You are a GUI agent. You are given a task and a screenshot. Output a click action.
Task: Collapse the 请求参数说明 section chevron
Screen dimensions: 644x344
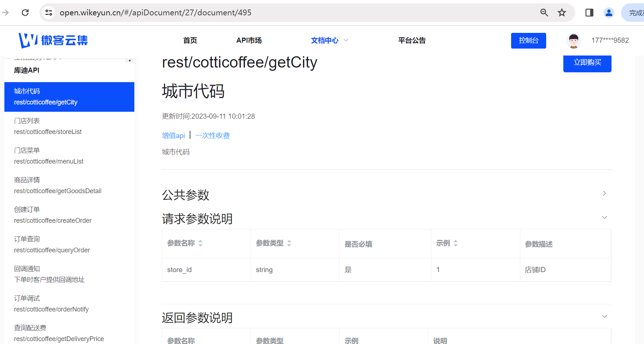(604, 218)
